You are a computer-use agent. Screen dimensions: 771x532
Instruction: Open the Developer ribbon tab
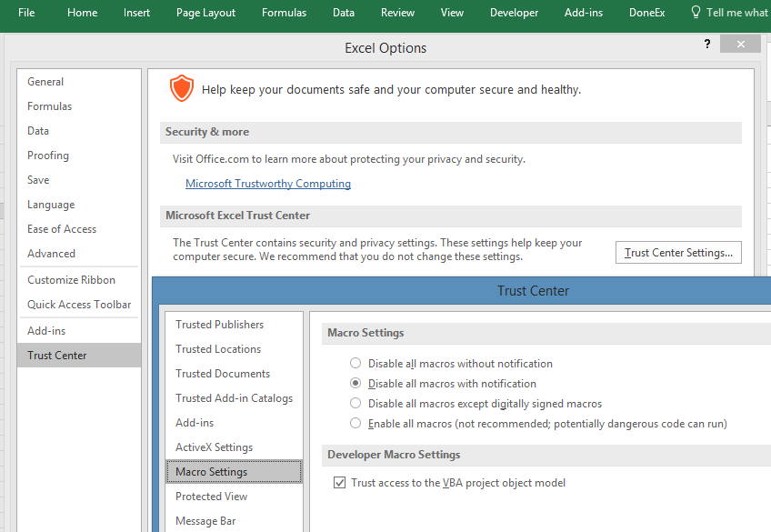coord(514,13)
